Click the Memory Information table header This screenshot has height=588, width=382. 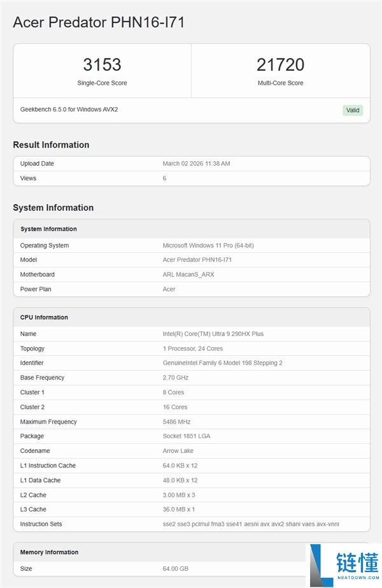(x=49, y=552)
